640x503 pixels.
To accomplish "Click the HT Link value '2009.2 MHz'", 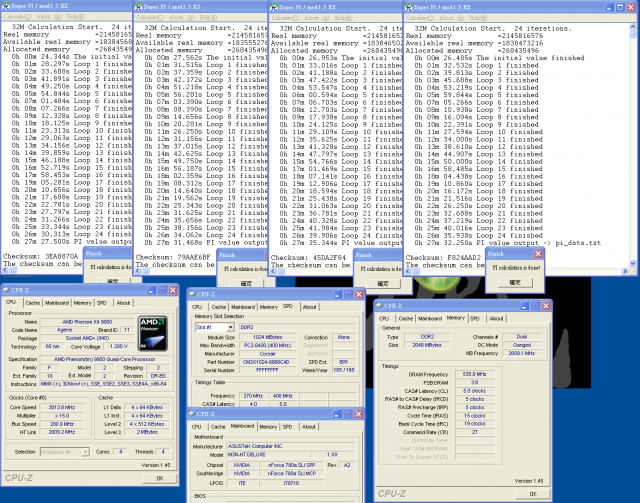I will (62, 432).
